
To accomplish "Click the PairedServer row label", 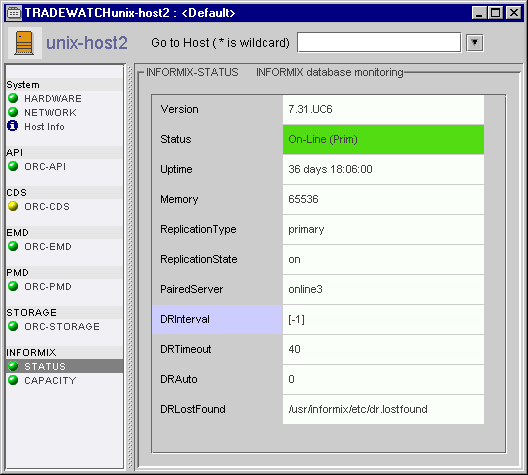I will pyautogui.click(x=192, y=289).
